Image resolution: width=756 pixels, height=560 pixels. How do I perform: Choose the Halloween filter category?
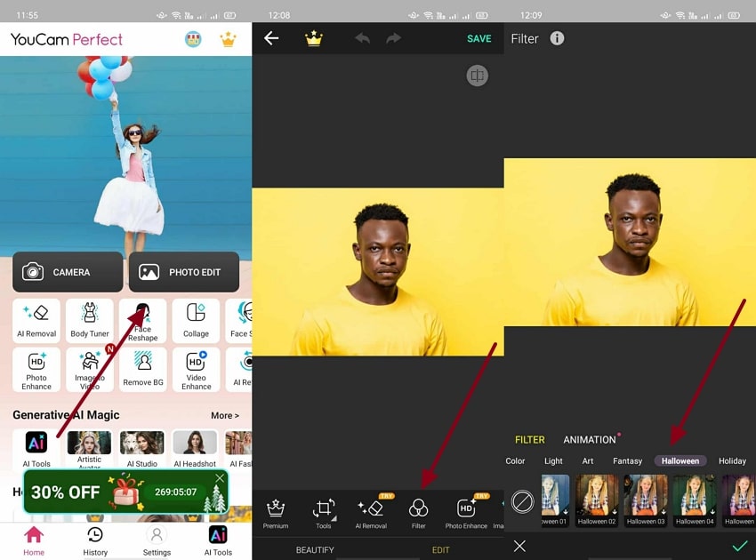(x=680, y=461)
